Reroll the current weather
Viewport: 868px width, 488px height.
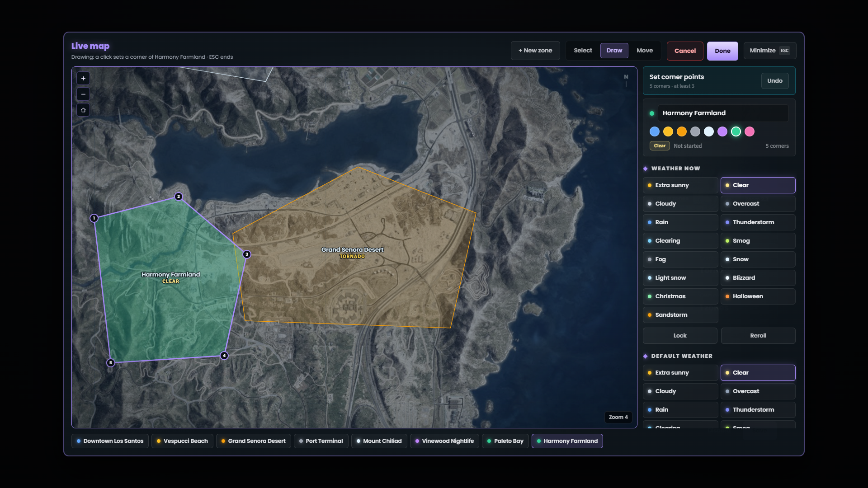click(758, 336)
